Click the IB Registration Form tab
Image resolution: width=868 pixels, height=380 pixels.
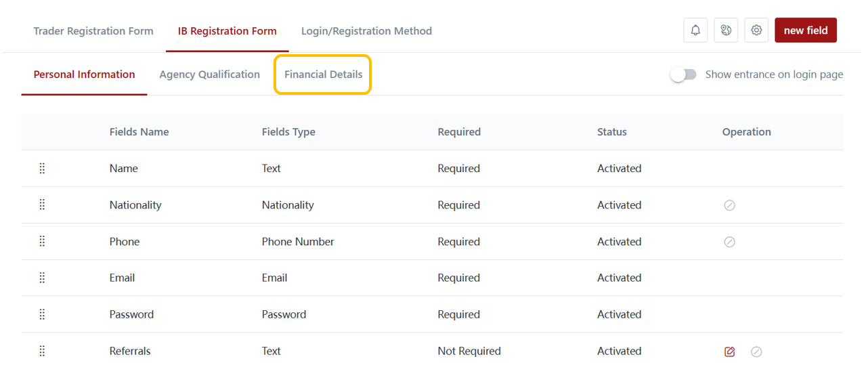tap(227, 31)
